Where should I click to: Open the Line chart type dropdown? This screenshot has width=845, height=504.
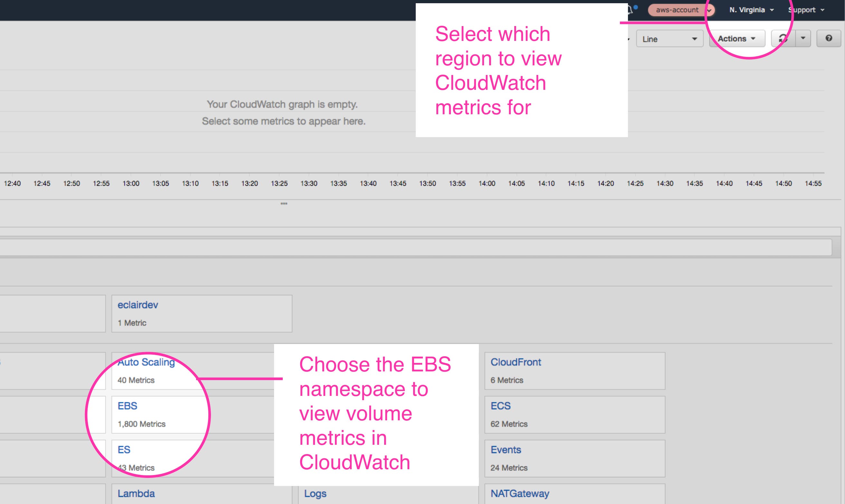[x=669, y=38]
